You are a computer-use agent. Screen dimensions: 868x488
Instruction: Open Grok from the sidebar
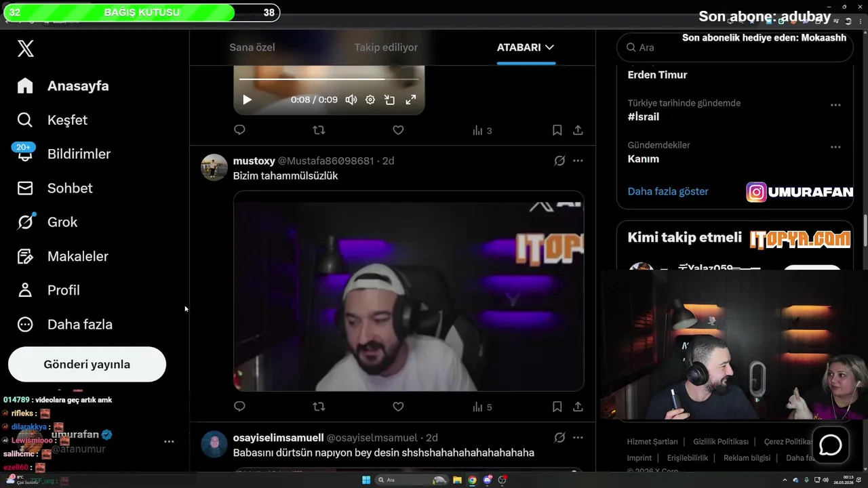47,222
